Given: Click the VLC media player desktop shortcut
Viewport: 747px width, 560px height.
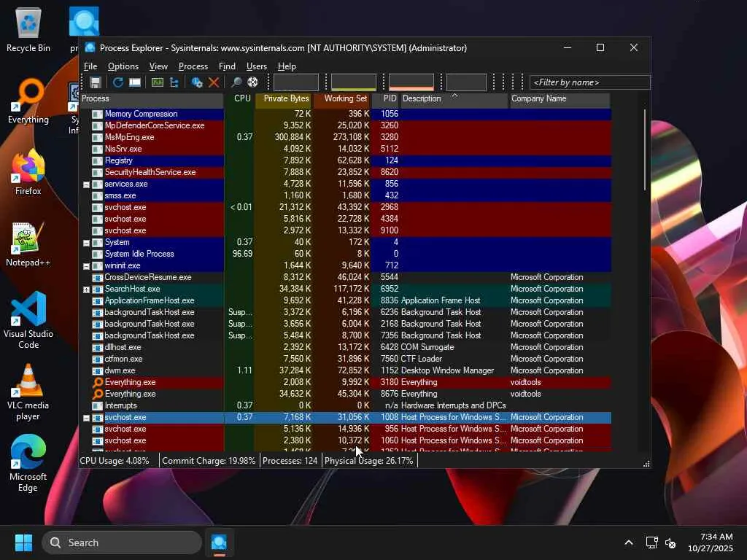Looking at the screenshot, I should click(x=28, y=392).
